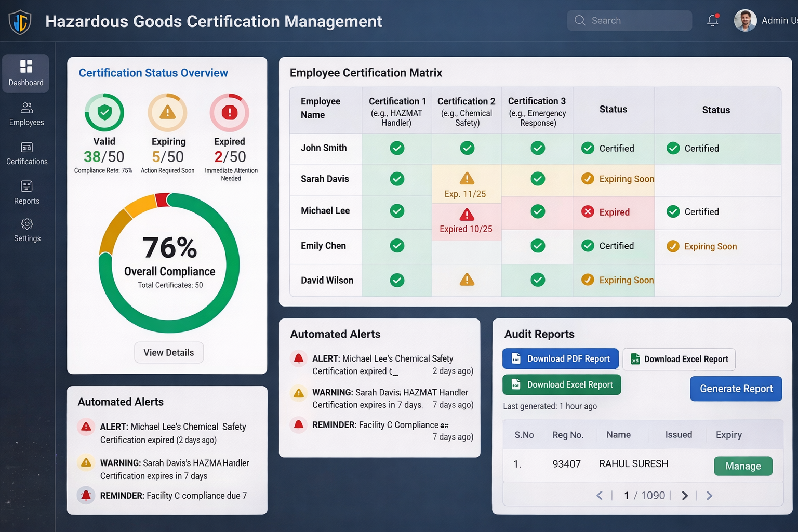Select the Emily Chen employee name
Screen dimensions: 798x532
(323, 246)
